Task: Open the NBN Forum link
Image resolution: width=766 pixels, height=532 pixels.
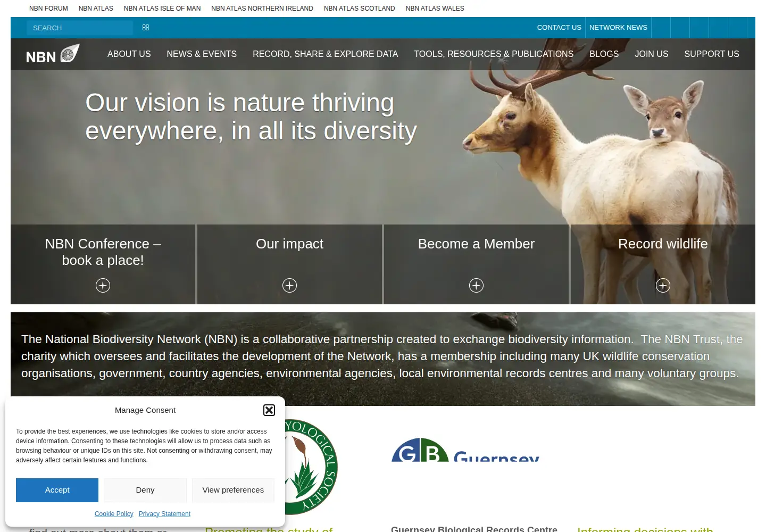Action: (48, 9)
